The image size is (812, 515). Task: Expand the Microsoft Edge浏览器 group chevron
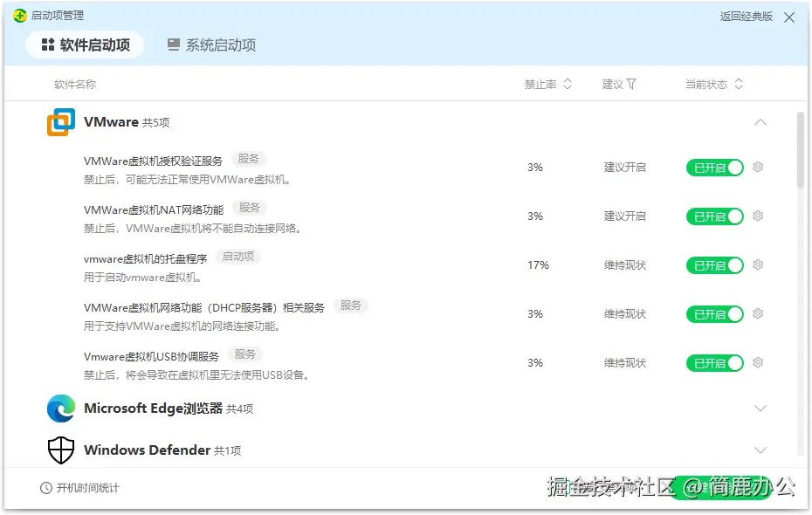click(760, 409)
